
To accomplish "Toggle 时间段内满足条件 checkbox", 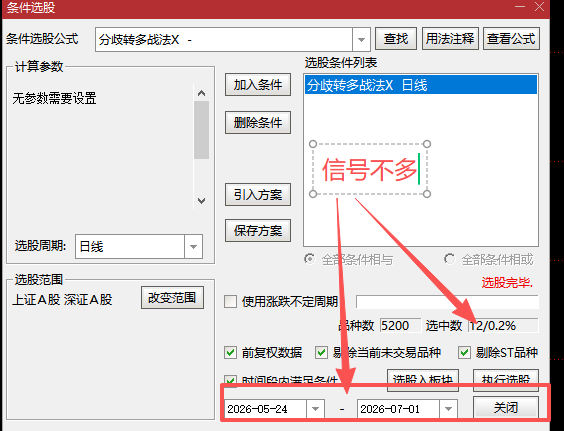I will click(230, 381).
